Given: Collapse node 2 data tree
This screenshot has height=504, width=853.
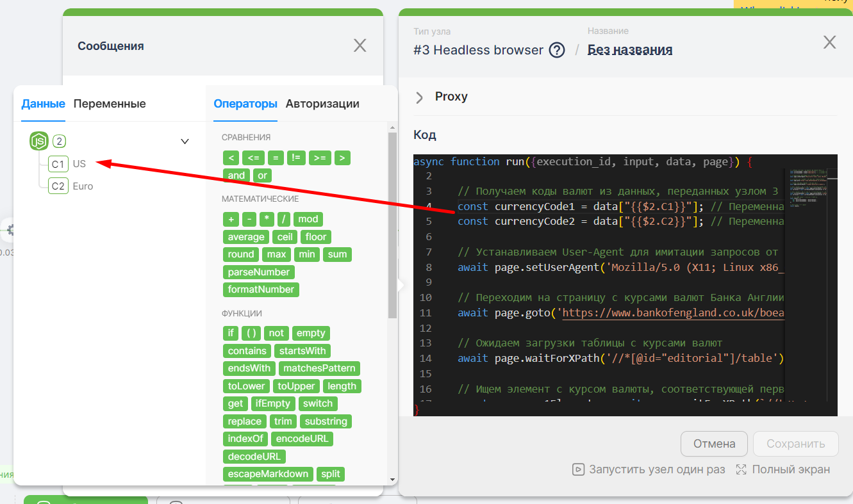Looking at the screenshot, I should point(185,142).
